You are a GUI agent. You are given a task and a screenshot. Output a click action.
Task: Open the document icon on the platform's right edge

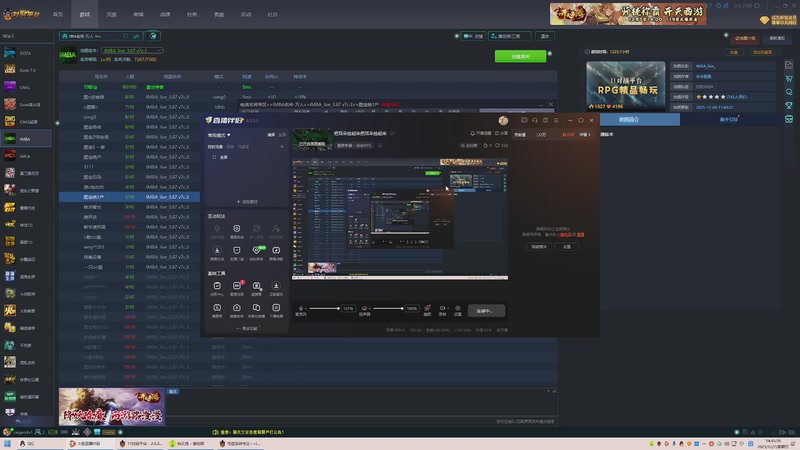click(x=789, y=65)
